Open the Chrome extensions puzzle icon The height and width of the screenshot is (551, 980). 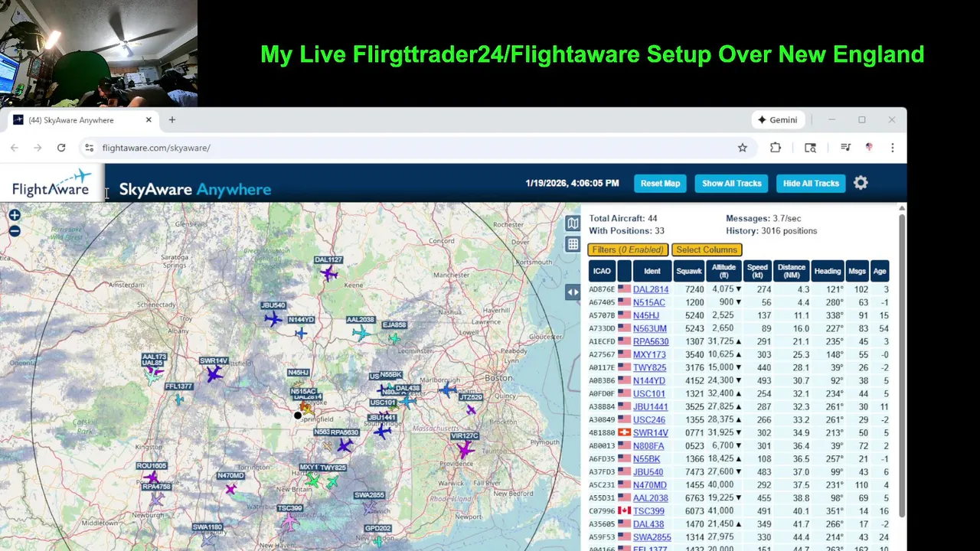tap(776, 148)
